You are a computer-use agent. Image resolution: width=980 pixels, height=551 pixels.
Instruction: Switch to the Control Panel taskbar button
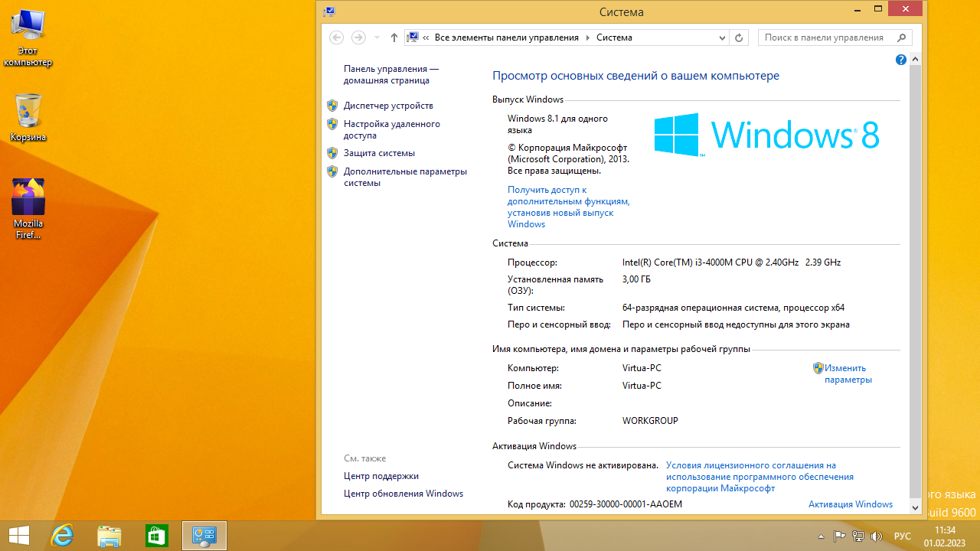click(x=204, y=535)
